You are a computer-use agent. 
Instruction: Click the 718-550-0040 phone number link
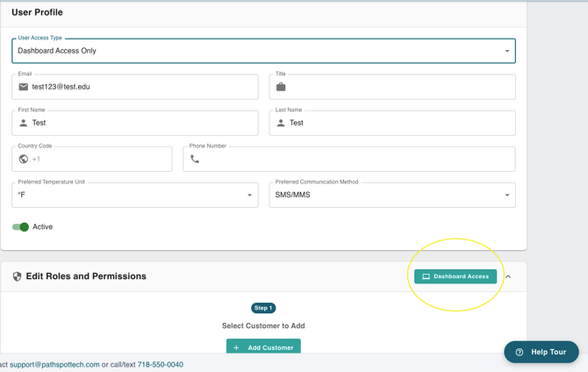(x=160, y=364)
